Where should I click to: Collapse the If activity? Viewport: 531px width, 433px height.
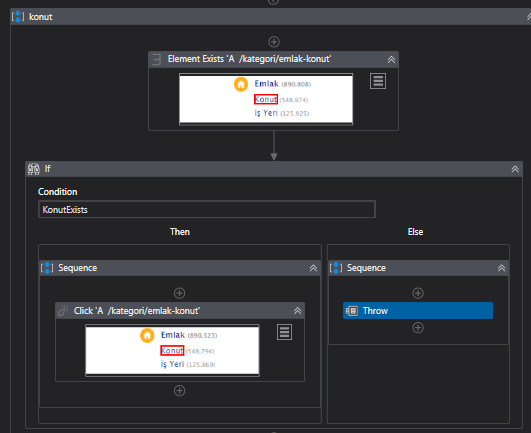point(515,169)
